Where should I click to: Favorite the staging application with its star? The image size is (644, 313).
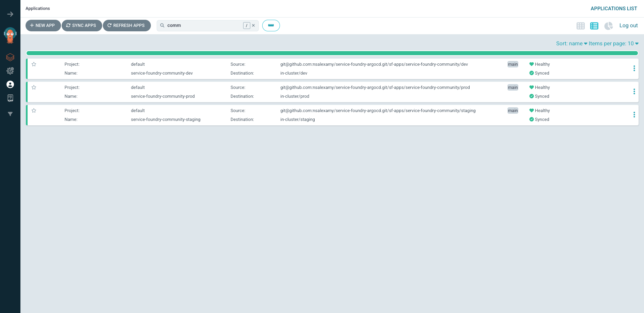pyautogui.click(x=34, y=110)
